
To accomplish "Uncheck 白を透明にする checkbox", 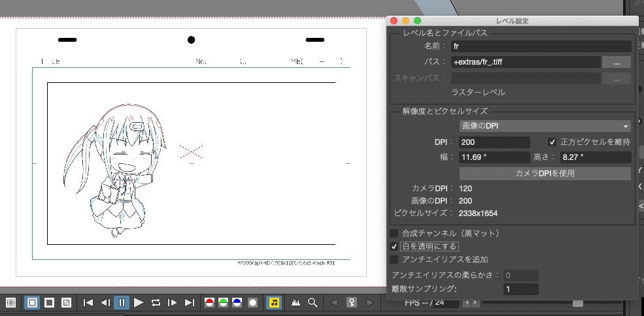I will point(394,246).
